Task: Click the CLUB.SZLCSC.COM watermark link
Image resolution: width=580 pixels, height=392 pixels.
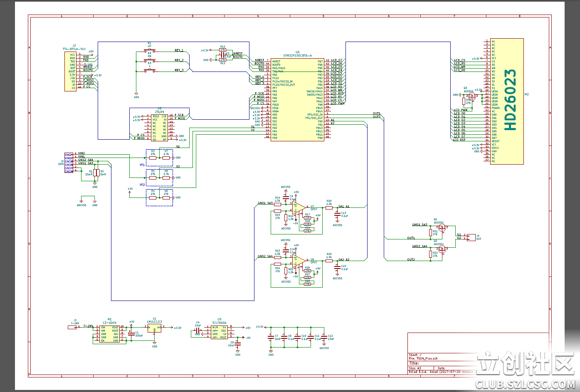Action: coord(525,385)
